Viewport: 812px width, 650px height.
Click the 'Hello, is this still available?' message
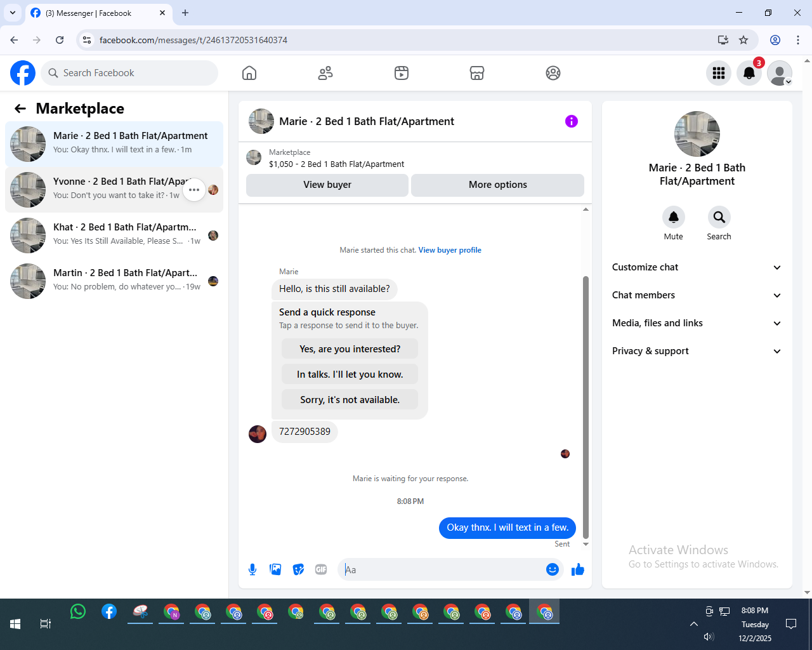coord(334,289)
